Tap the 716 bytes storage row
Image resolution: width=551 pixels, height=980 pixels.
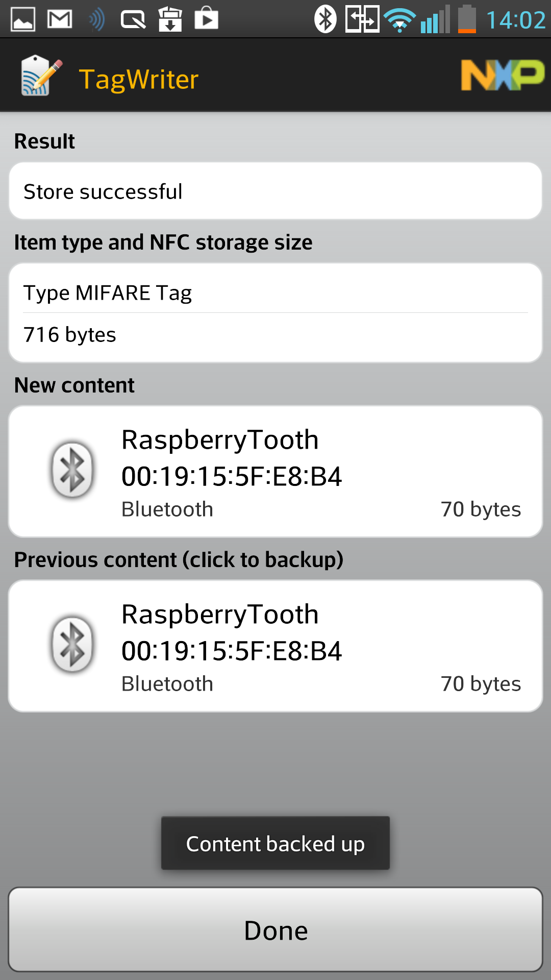[275, 335]
